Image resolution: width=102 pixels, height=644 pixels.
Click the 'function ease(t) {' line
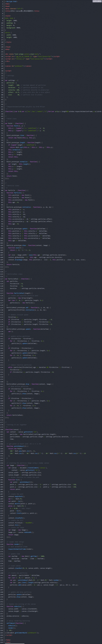tap(16, 248)
